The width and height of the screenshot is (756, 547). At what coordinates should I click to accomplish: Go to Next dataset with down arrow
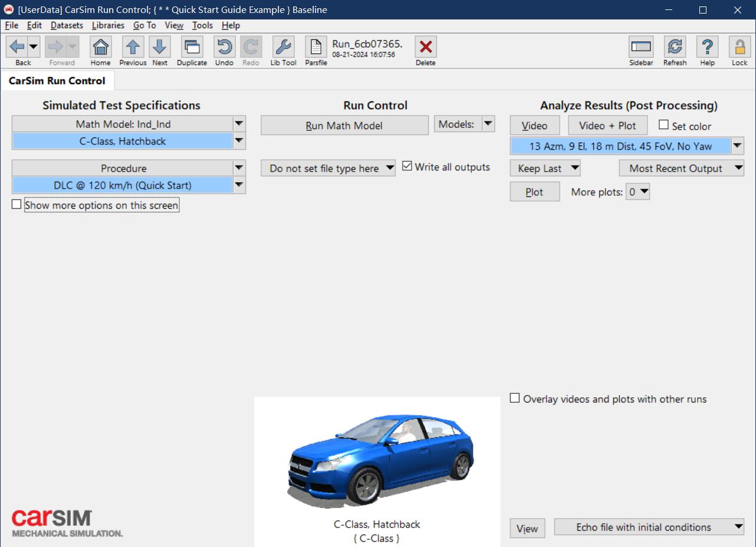tap(160, 47)
